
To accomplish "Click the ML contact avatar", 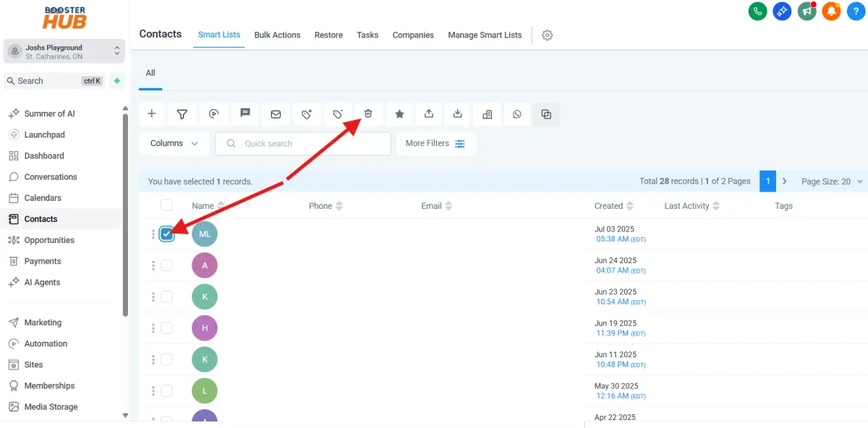I will coord(205,234).
